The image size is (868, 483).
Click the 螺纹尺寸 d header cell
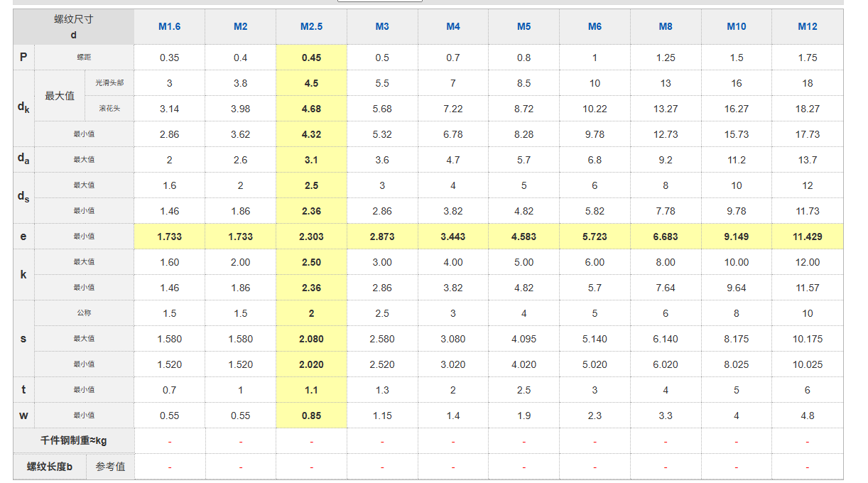click(73, 27)
